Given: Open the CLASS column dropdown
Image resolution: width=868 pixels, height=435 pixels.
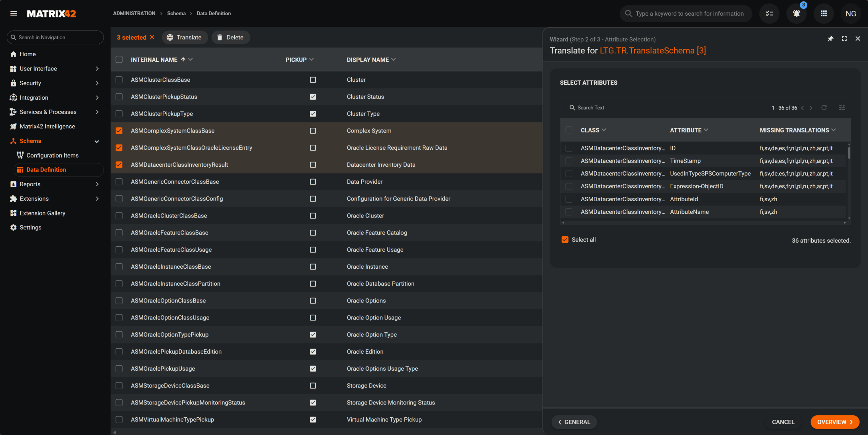Looking at the screenshot, I should (604, 130).
